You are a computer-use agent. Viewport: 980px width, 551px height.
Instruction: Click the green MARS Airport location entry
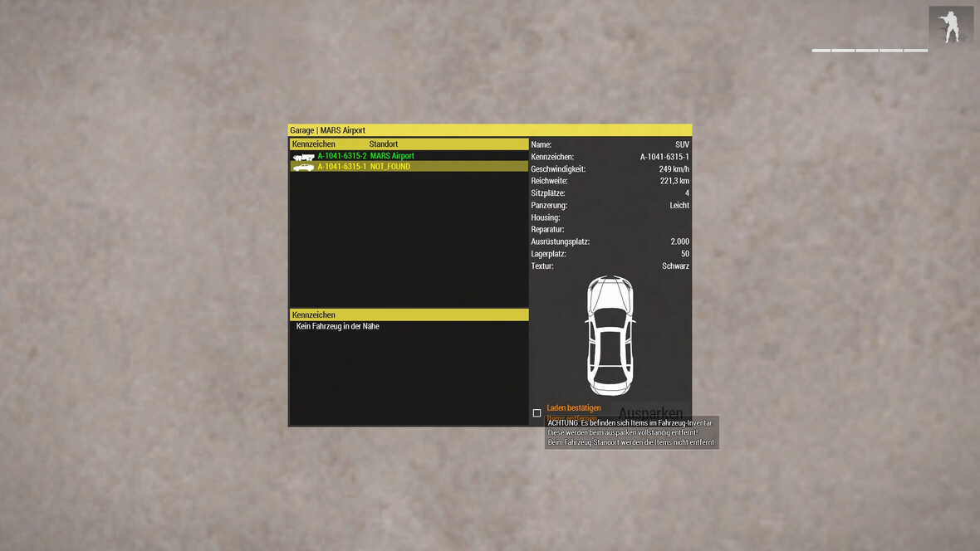pos(392,156)
